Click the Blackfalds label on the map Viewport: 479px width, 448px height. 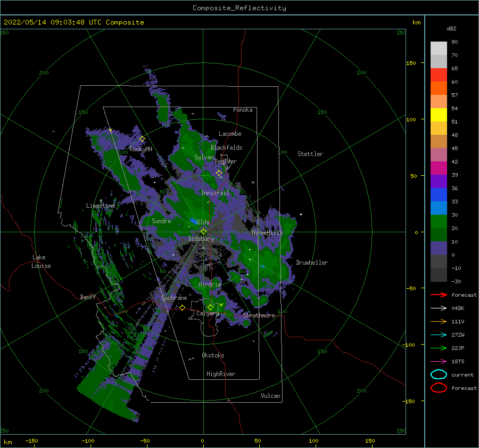(226, 148)
